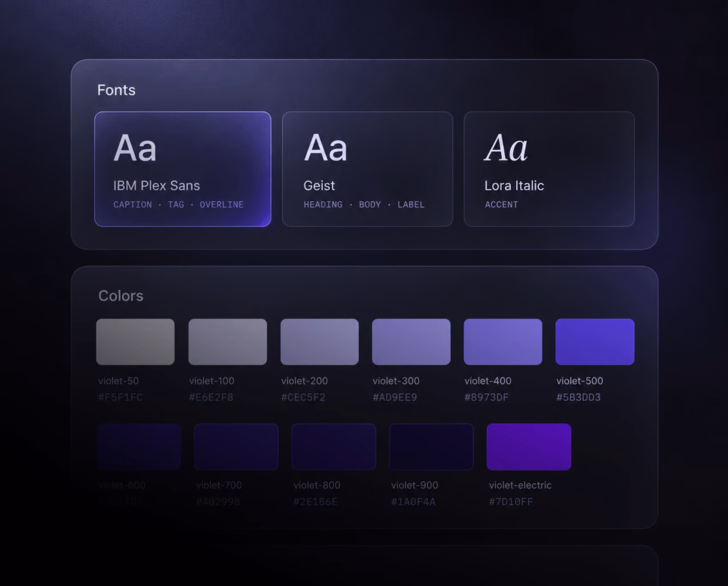Click the "violet-500" name label

click(580, 381)
